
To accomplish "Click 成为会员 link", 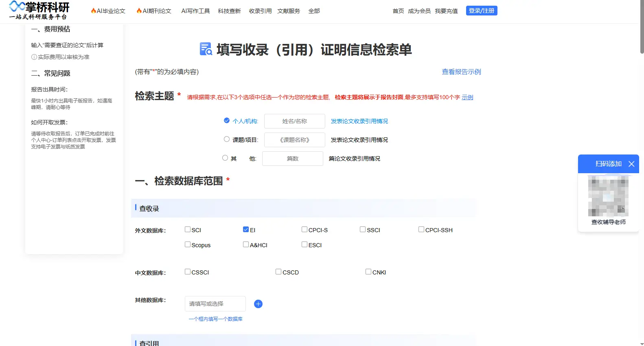I will click(x=419, y=11).
